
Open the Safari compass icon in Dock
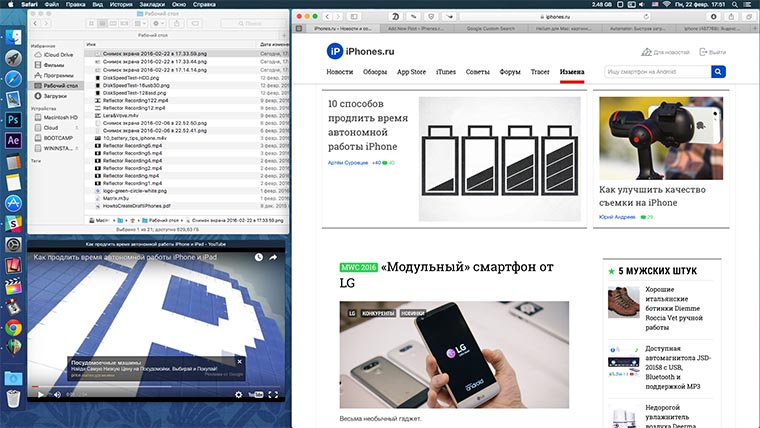click(13, 79)
